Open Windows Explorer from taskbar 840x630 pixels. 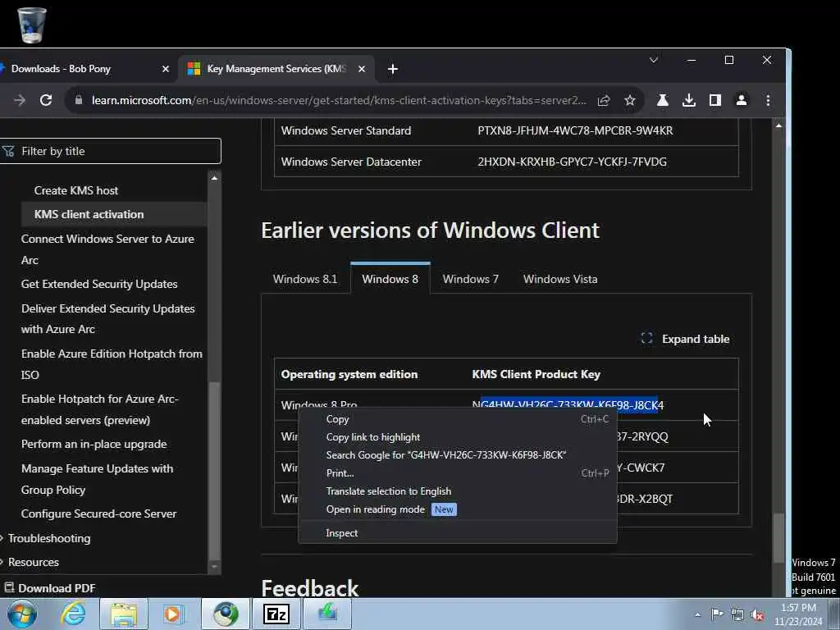pyautogui.click(x=124, y=614)
